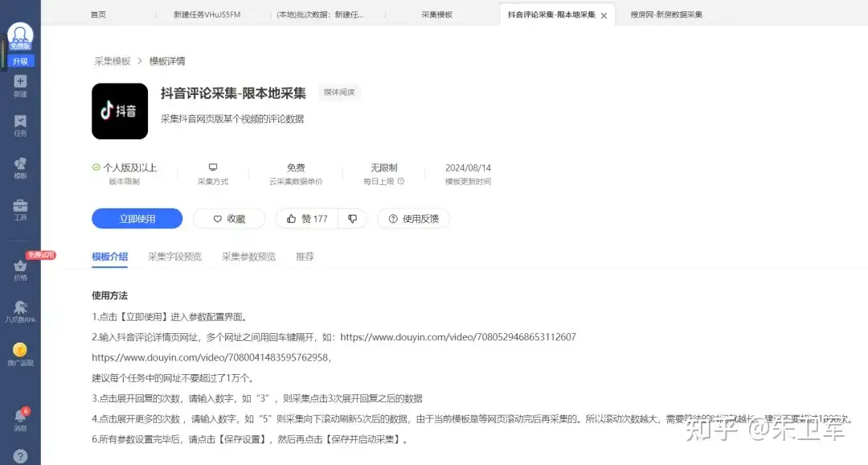Click the 抖音 template logo thumbnail
Screen dimensions: 868x465
coord(120,111)
